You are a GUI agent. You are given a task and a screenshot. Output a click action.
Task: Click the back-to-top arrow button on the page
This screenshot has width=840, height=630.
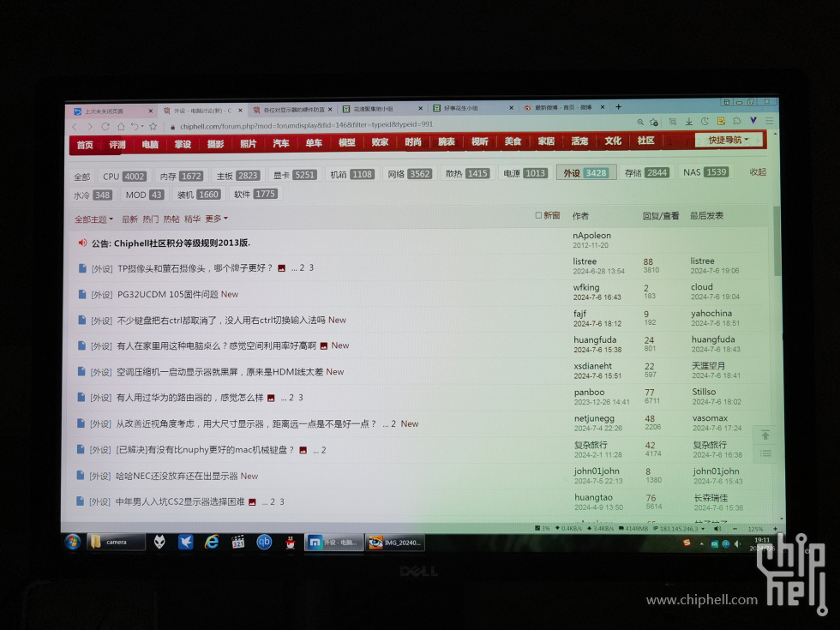[765, 435]
